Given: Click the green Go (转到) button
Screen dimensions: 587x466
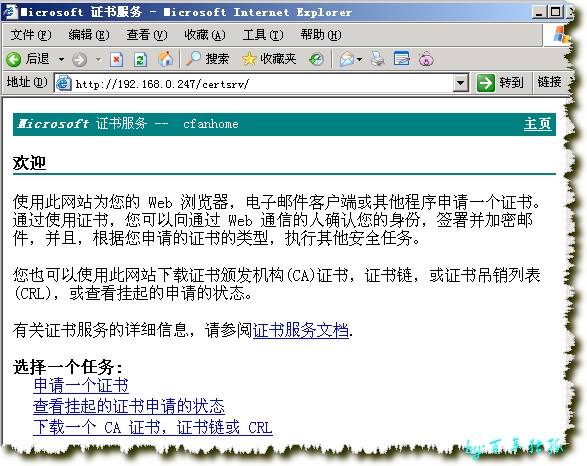Looking at the screenshot, I should pos(500,83).
